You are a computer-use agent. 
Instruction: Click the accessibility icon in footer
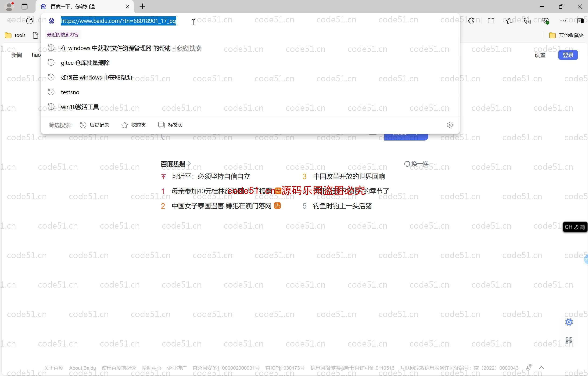pos(529,367)
